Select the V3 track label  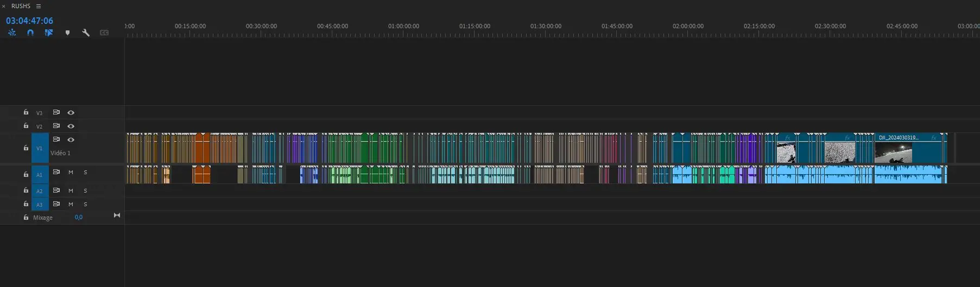pos(39,113)
